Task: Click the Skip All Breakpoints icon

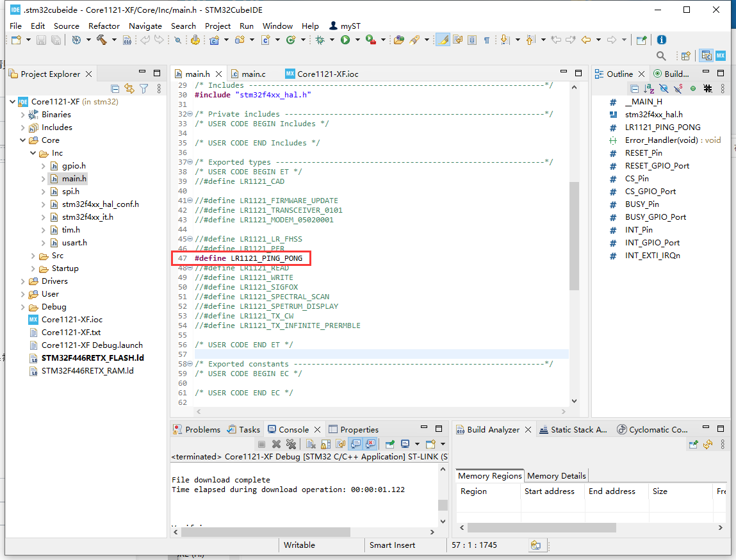Action: (x=178, y=40)
